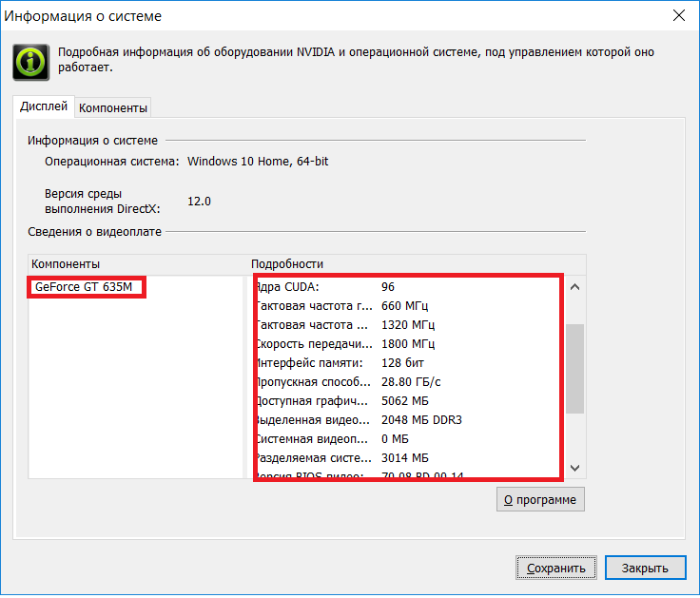Open the О программе dialog

540,500
